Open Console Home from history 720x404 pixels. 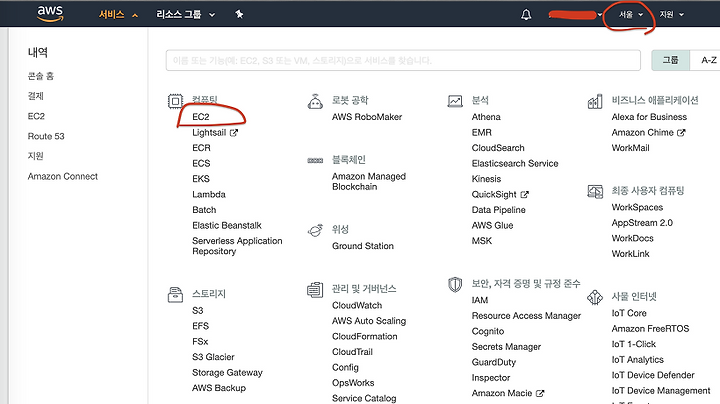coord(40,76)
